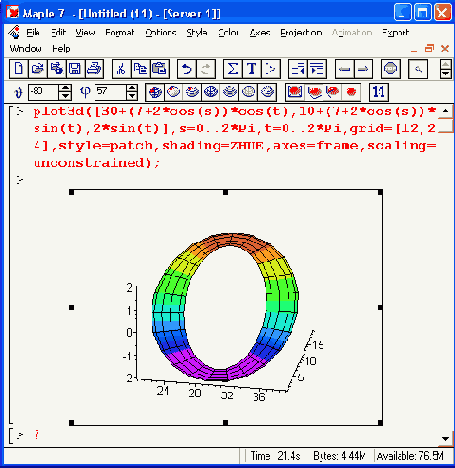This screenshot has width=455, height=468.
Task: Open the Axes menu
Action: [x=260, y=32]
